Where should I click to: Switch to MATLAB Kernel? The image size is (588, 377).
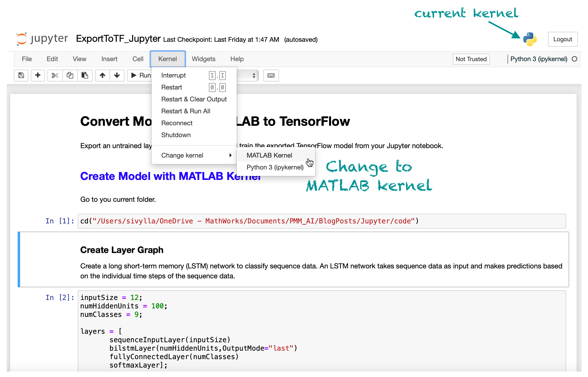[x=276, y=155]
